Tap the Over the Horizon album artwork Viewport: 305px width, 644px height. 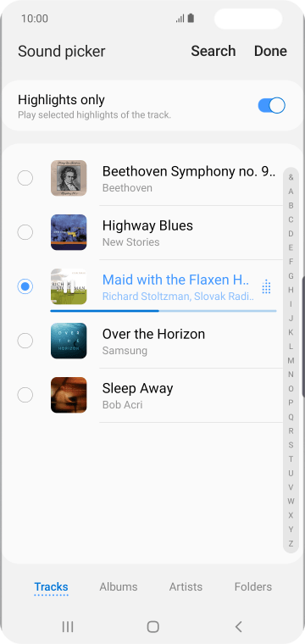click(x=69, y=341)
